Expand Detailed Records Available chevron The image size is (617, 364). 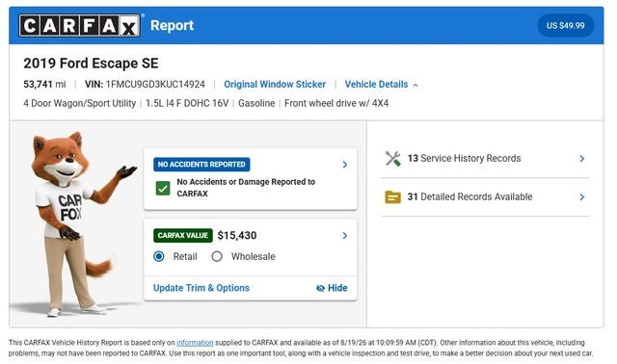582,197
